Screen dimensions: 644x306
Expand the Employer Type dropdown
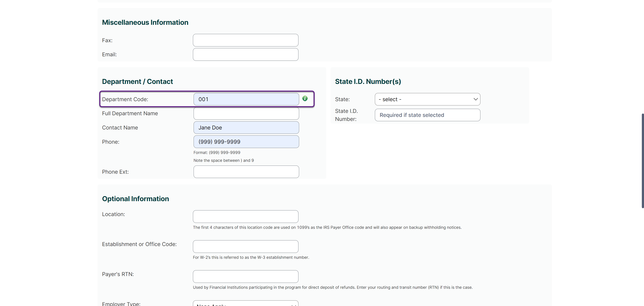pyautogui.click(x=245, y=303)
